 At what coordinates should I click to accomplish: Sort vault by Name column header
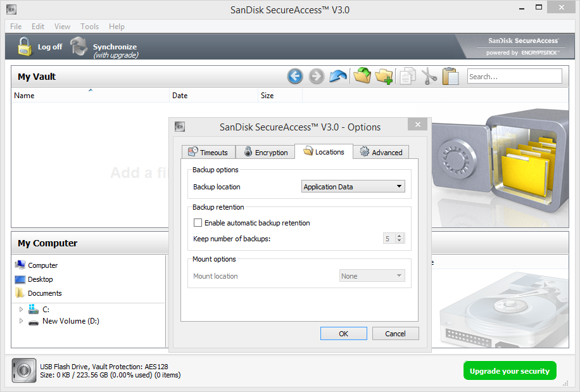[x=91, y=95]
